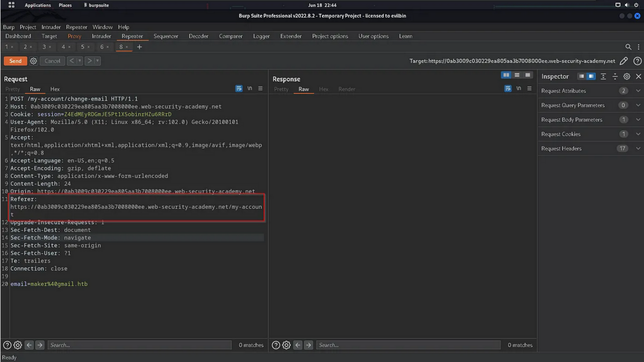Expand Request Query Parameters section
The image size is (644, 362).
638,105
